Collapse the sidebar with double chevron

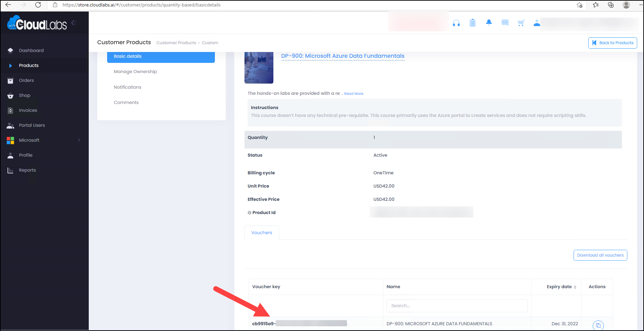[74, 23]
